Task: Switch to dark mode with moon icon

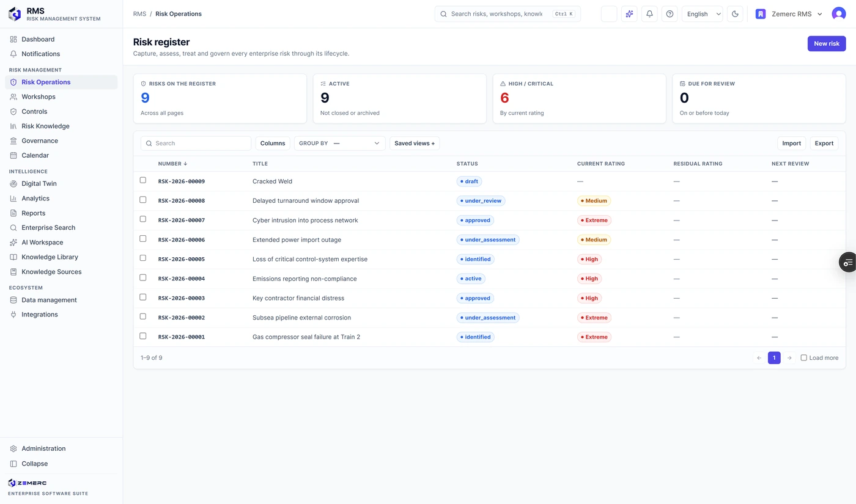Action: 735,14
